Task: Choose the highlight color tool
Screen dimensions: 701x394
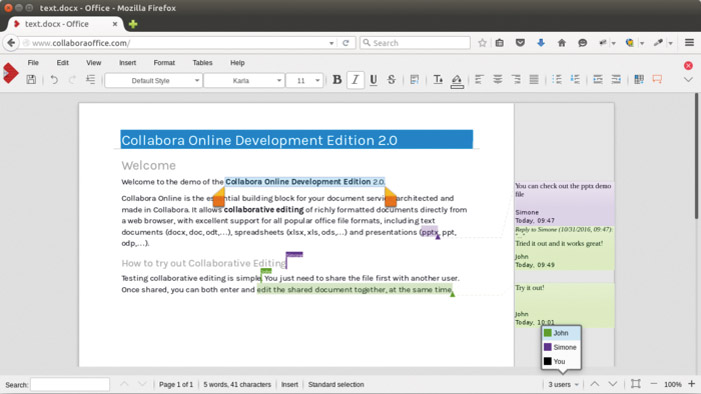Action: 456,80
